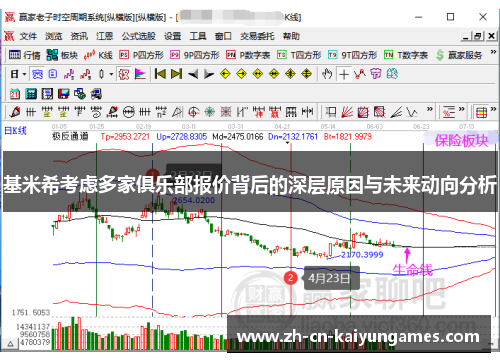The width and height of the screenshot is (500, 362).
Task: Open the 赢家服务 dollar icon
Action: (459, 55)
